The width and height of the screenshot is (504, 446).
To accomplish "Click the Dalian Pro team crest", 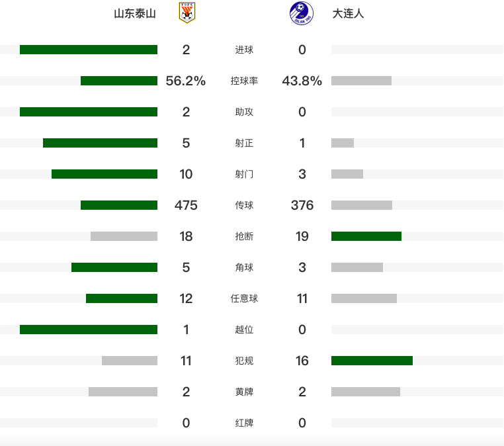I will click(302, 13).
